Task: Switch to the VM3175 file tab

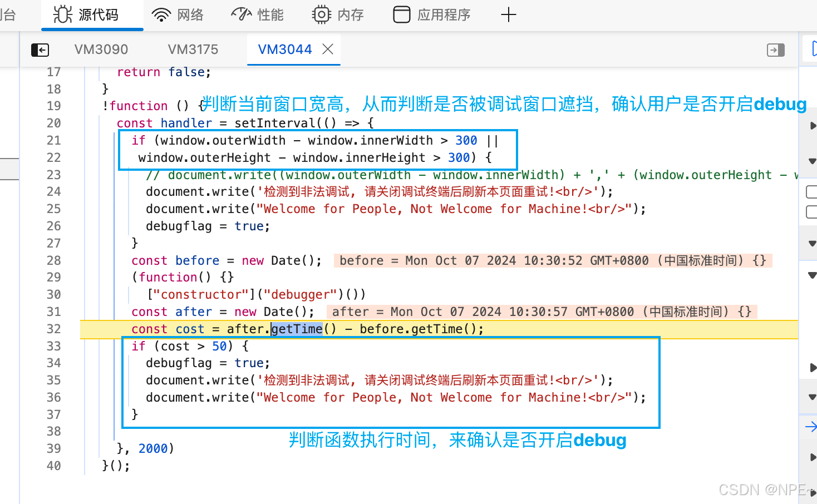Action: (x=193, y=50)
